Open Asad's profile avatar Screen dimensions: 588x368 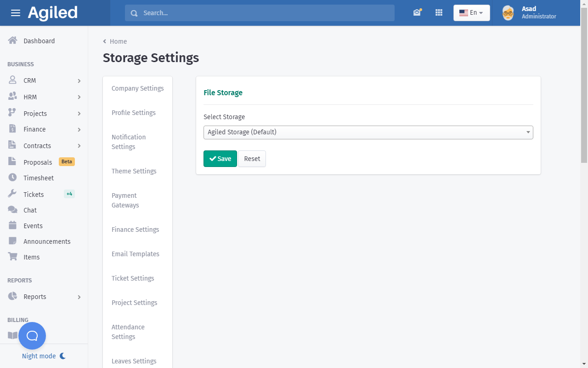click(x=508, y=13)
